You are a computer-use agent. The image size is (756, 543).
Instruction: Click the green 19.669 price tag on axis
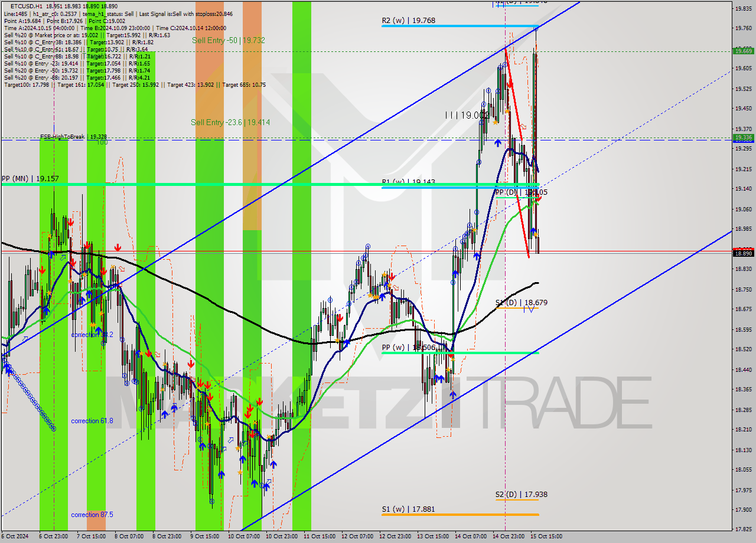(x=743, y=51)
